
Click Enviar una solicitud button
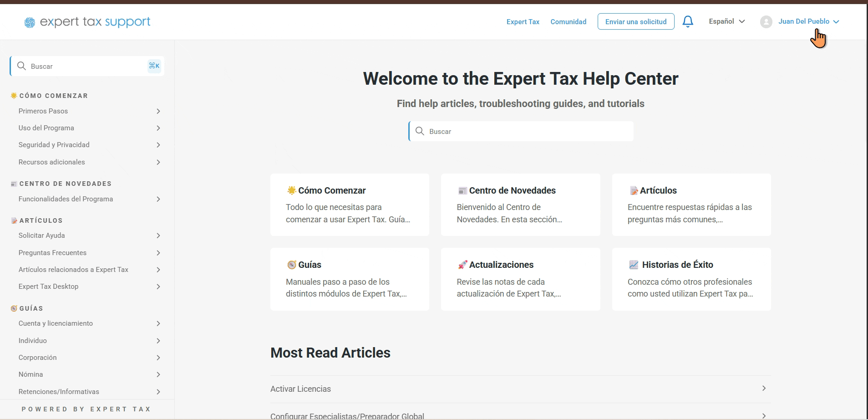click(x=636, y=21)
